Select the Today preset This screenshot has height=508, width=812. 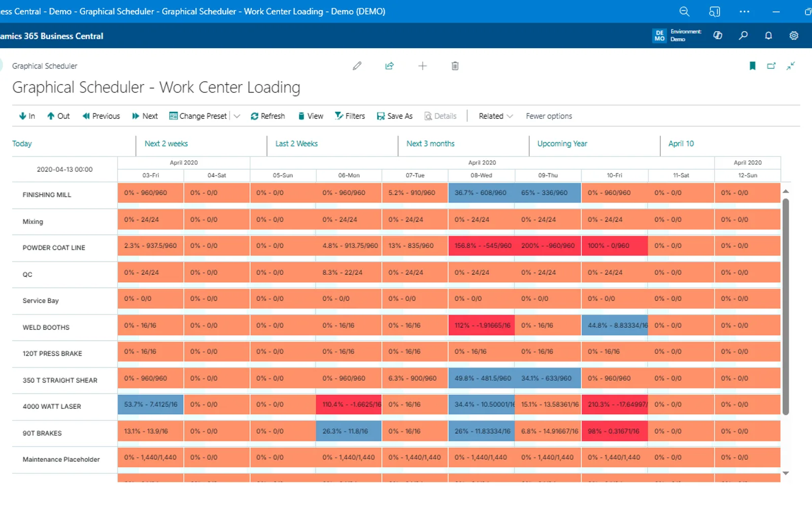click(x=22, y=144)
